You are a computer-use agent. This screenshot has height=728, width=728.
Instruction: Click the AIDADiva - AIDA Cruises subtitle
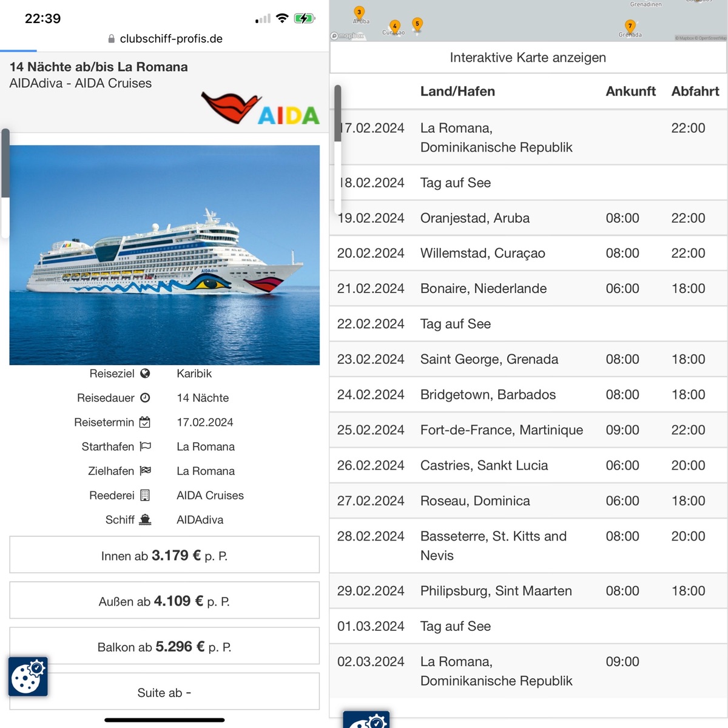coord(81,83)
